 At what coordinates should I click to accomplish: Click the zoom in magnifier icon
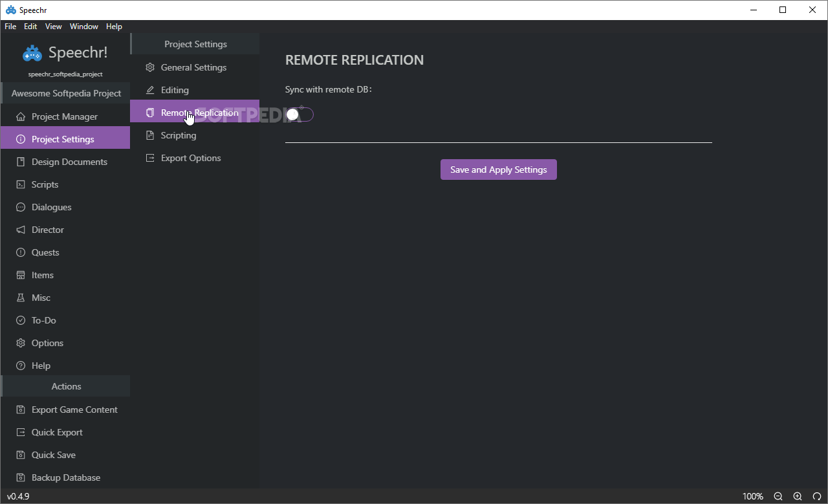[798, 496]
